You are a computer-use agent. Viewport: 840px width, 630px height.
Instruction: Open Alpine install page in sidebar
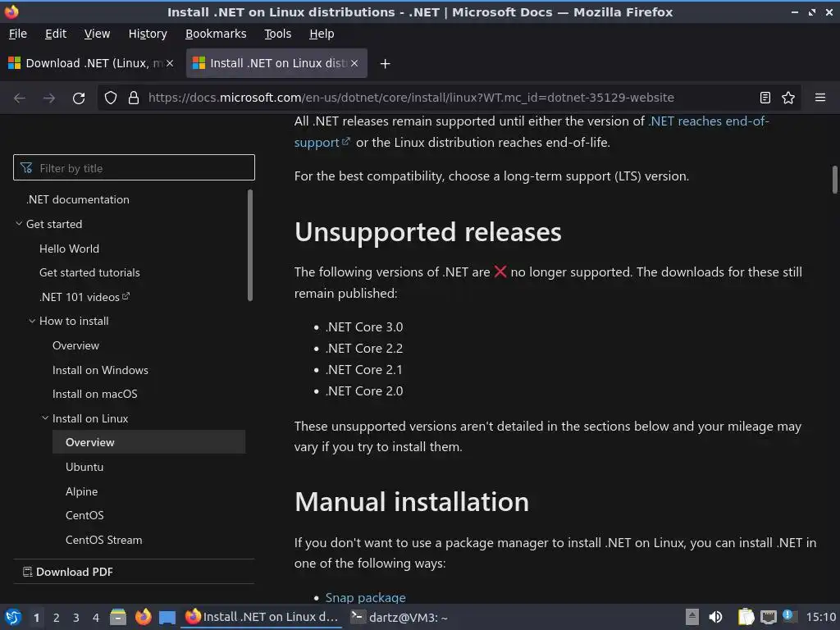coord(81,491)
